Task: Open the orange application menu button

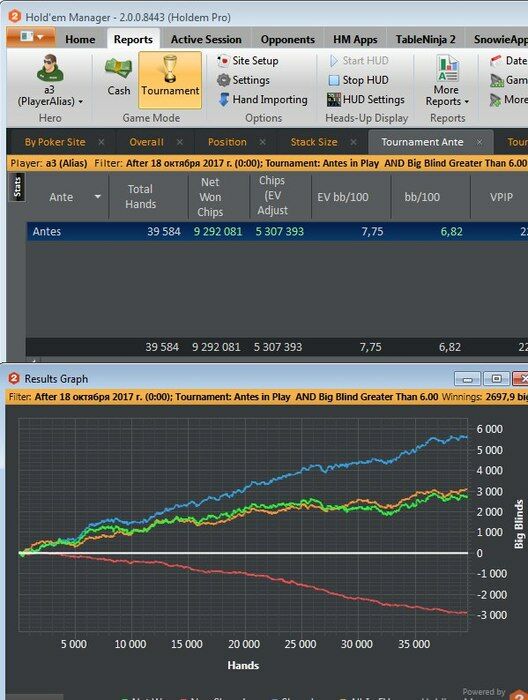Action: pos(31,38)
